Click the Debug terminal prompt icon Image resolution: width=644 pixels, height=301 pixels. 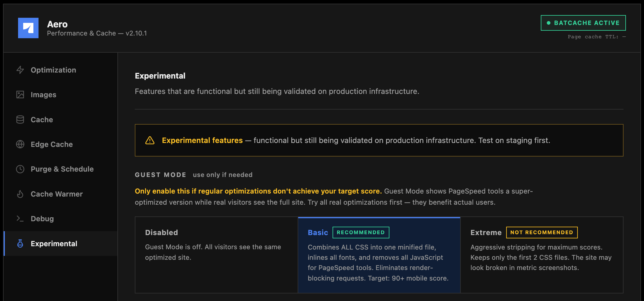tap(20, 219)
